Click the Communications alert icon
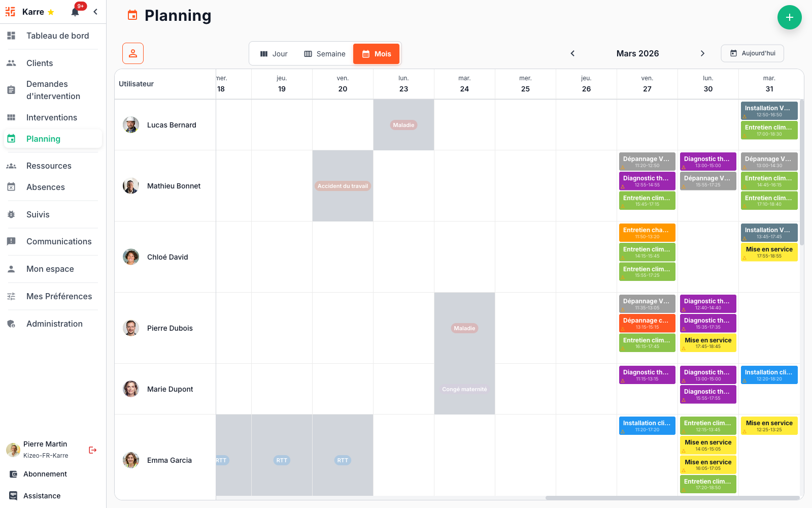This screenshot has width=812, height=508. [11, 241]
